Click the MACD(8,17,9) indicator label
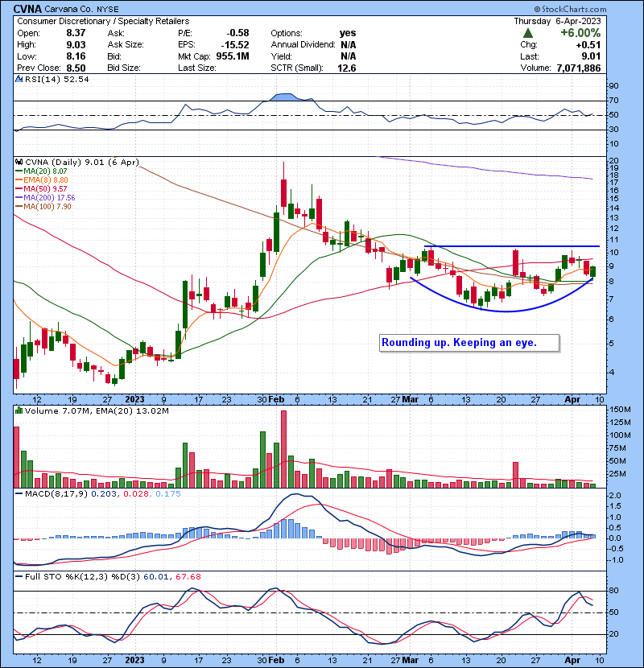This screenshot has height=668, width=644. pos(56,494)
